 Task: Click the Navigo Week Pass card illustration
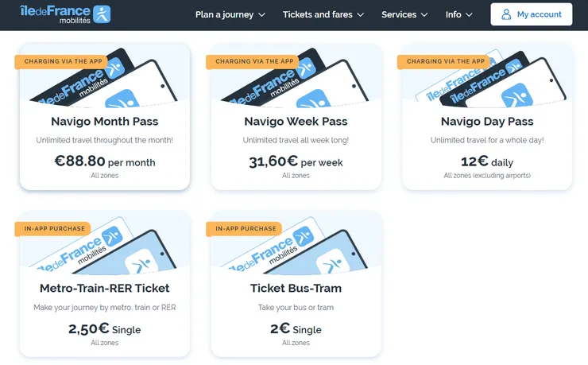click(296, 80)
